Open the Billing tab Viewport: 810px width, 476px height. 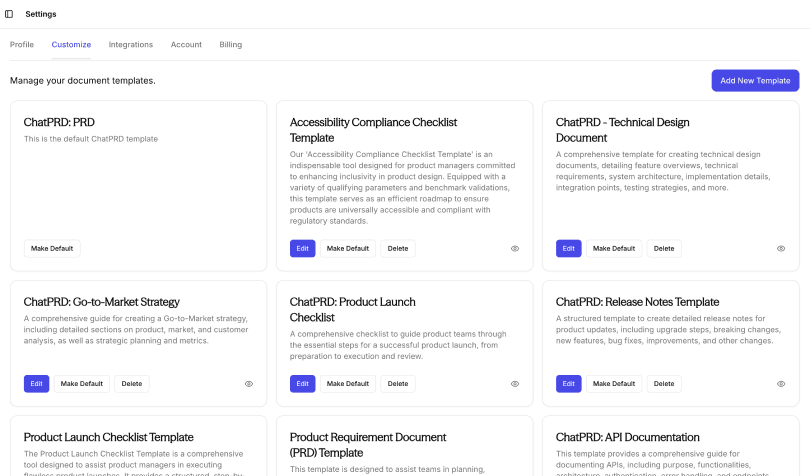coord(231,45)
